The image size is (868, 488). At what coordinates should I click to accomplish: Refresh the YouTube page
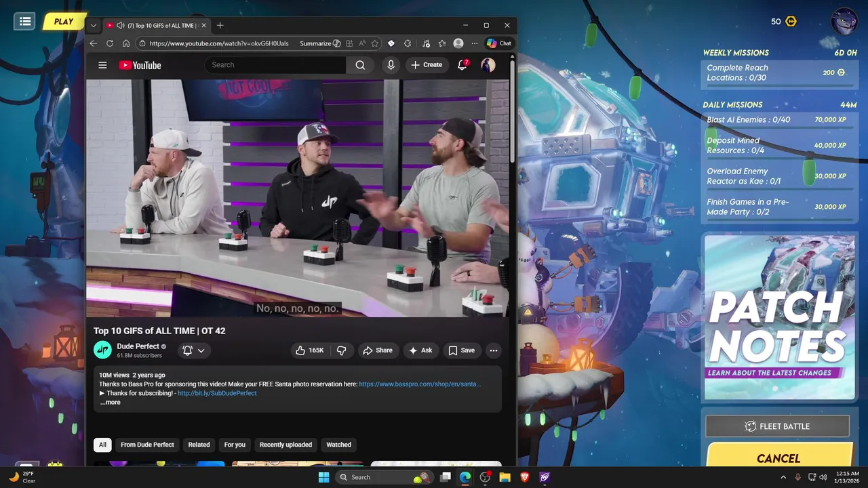(110, 43)
